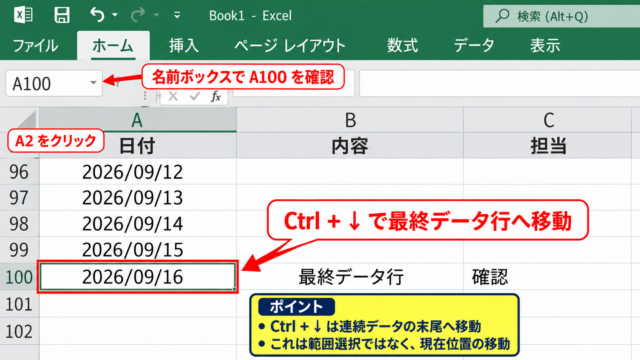Open the データ tab

click(x=474, y=45)
